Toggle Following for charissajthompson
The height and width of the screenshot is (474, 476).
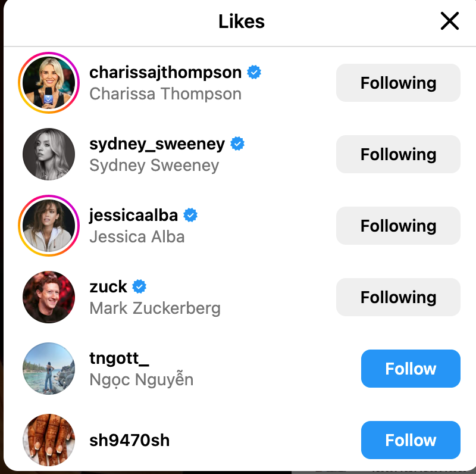[x=398, y=83]
